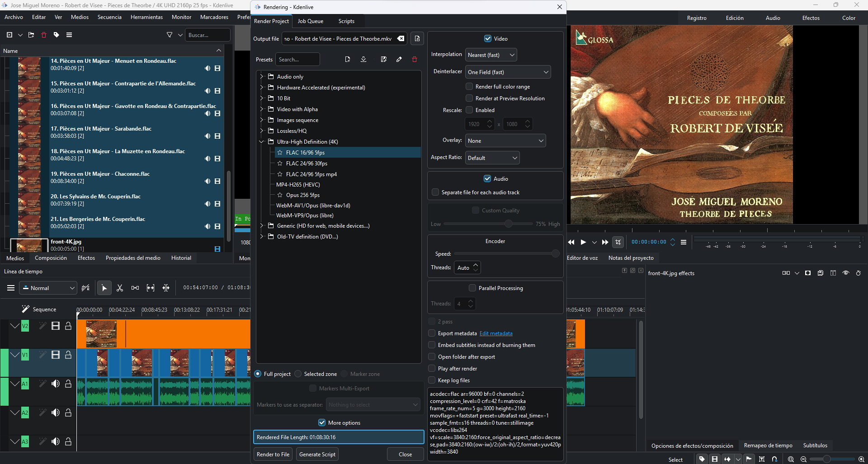Screen dimensions: 868x464
Task: Select the Selected zone radio button
Action: pyautogui.click(x=298, y=374)
